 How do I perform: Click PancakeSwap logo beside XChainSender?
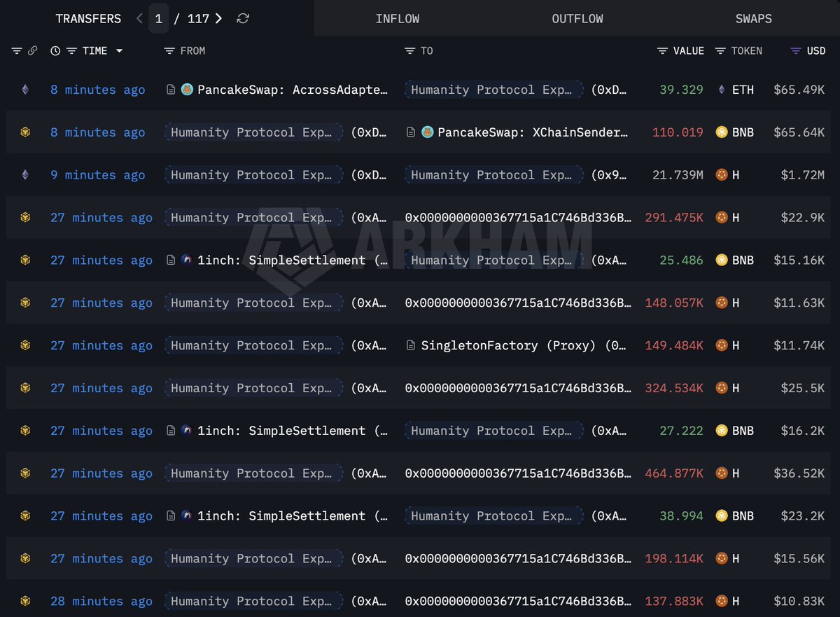click(x=427, y=132)
